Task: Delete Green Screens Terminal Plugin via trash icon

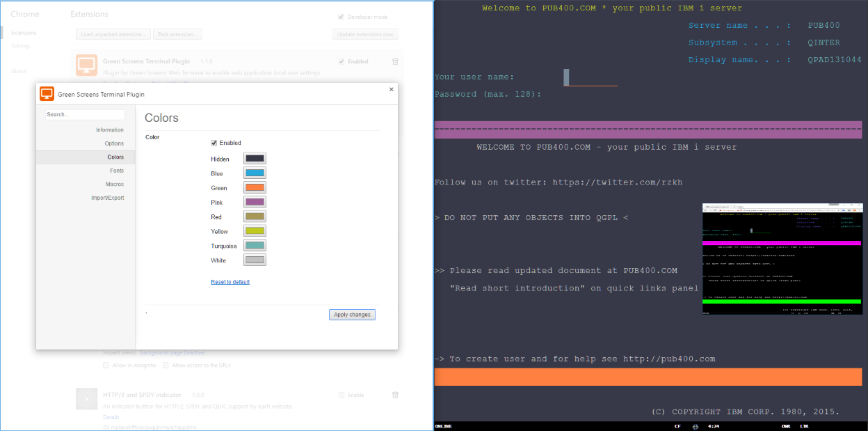Action: (x=395, y=61)
